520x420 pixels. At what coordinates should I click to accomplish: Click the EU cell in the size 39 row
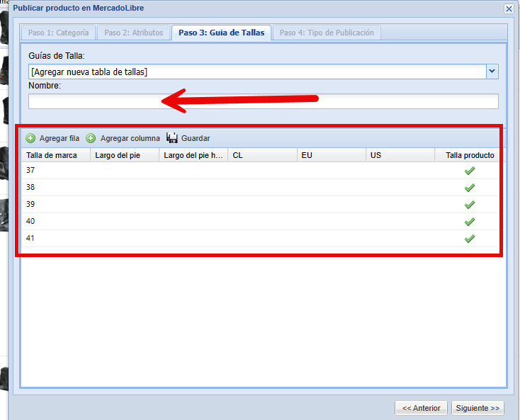(332, 204)
